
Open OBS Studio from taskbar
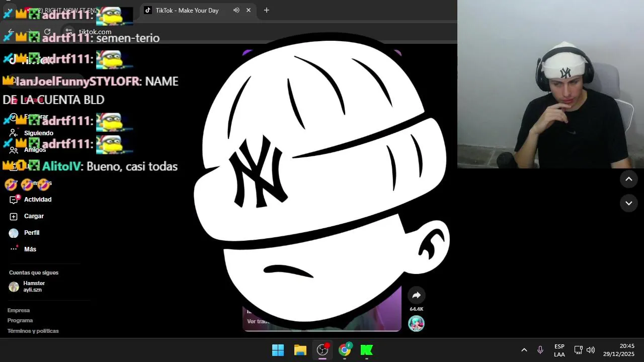tap(323, 350)
